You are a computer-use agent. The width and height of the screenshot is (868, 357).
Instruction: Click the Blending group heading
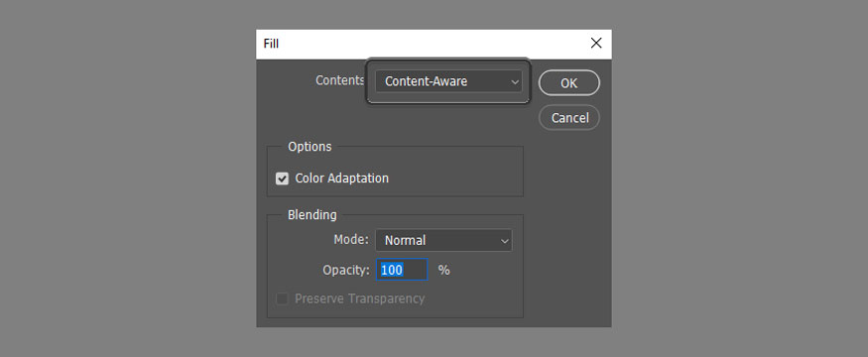[311, 215]
